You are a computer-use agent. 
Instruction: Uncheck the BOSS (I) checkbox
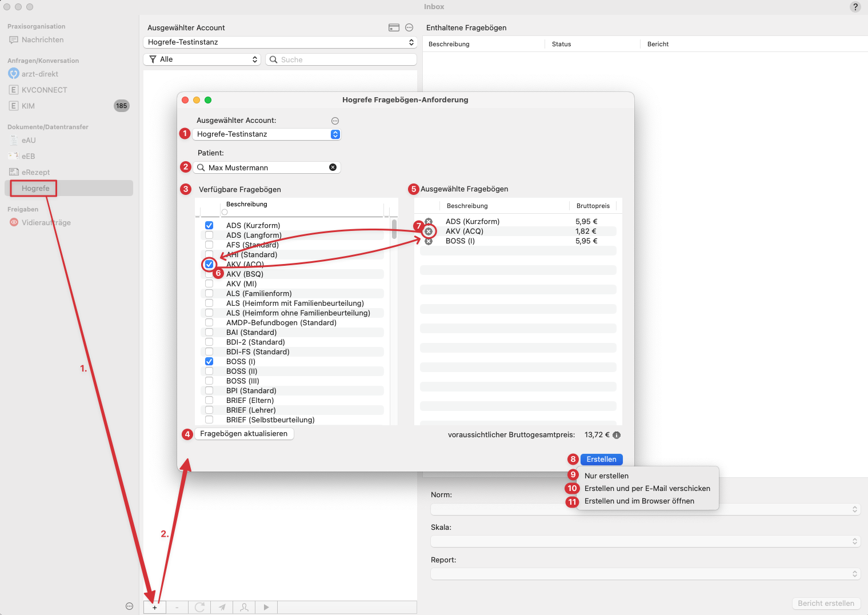point(209,361)
